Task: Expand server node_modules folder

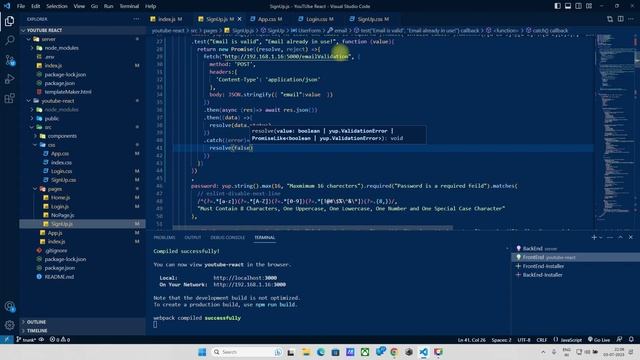Action: (x=82, y=48)
